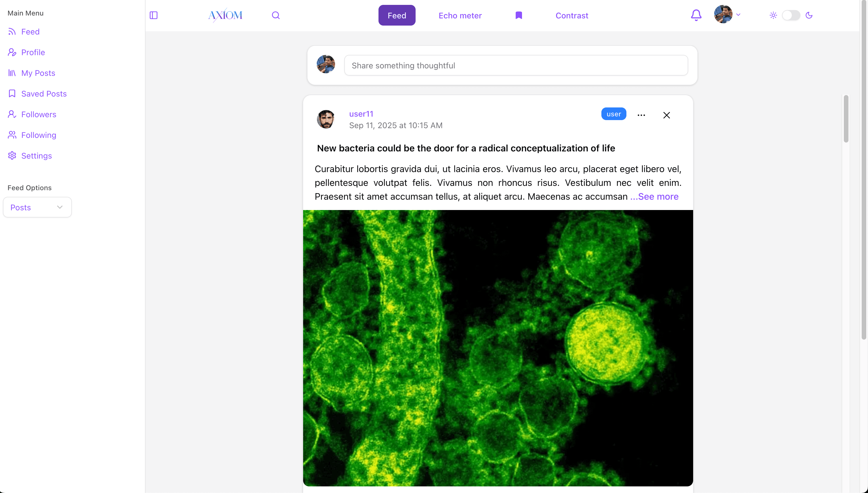Dismiss user11's post with the X
The width and height of the screenshot is (868, 493).
666,115
